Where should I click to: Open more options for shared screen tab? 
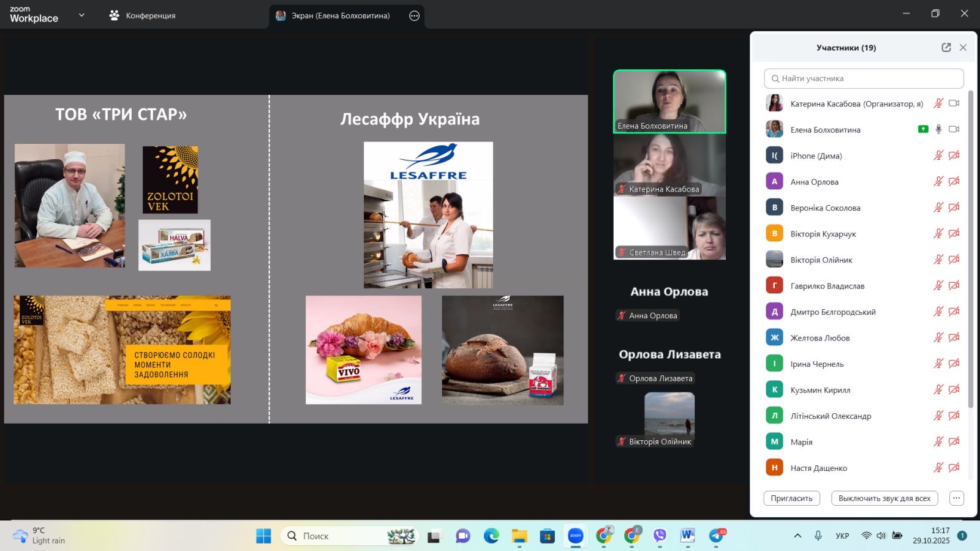tap(414, 16)
